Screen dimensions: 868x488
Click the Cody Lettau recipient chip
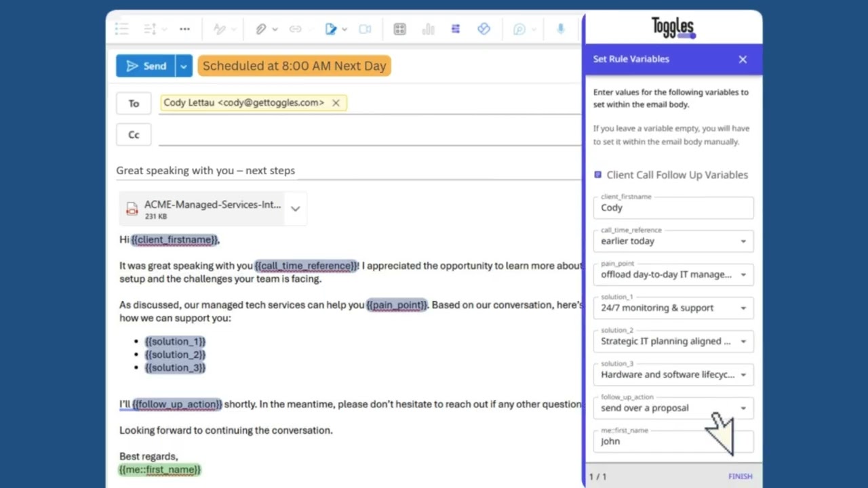[254, 103]
